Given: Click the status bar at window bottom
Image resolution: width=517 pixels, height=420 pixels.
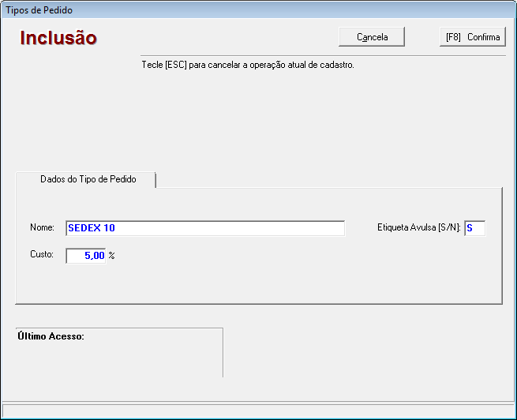Looking at the screenshot, I should (258, 411).
